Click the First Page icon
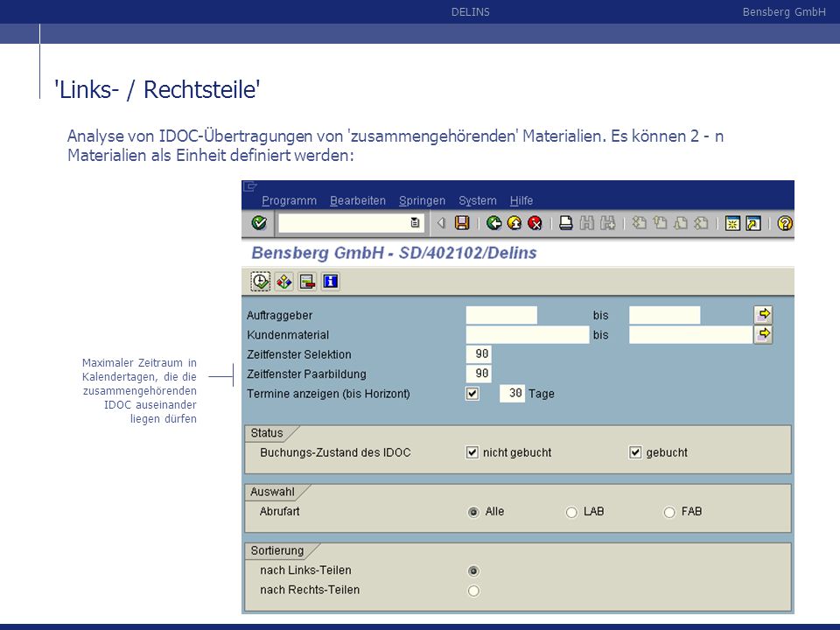Viewport: 840px width, 630px height. [639, 223]
